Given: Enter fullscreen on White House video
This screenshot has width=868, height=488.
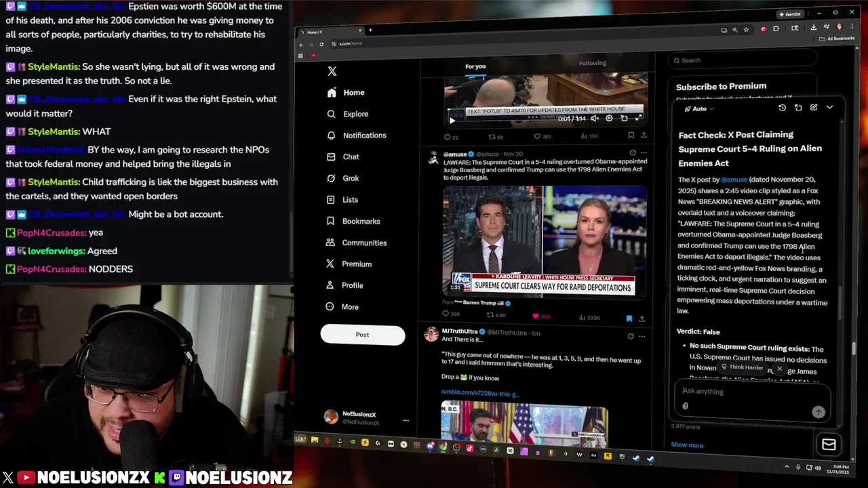Looking at the screenshot, I should 638,118.
